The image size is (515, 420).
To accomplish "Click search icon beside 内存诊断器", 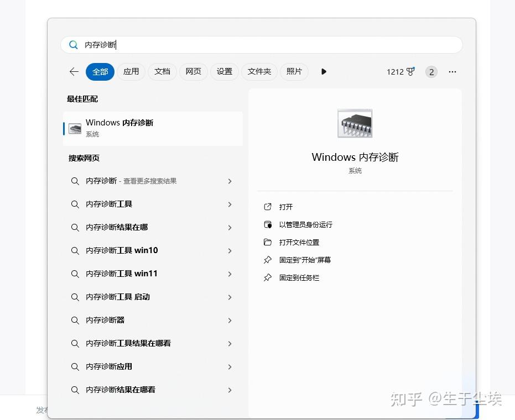I will 75,321.
